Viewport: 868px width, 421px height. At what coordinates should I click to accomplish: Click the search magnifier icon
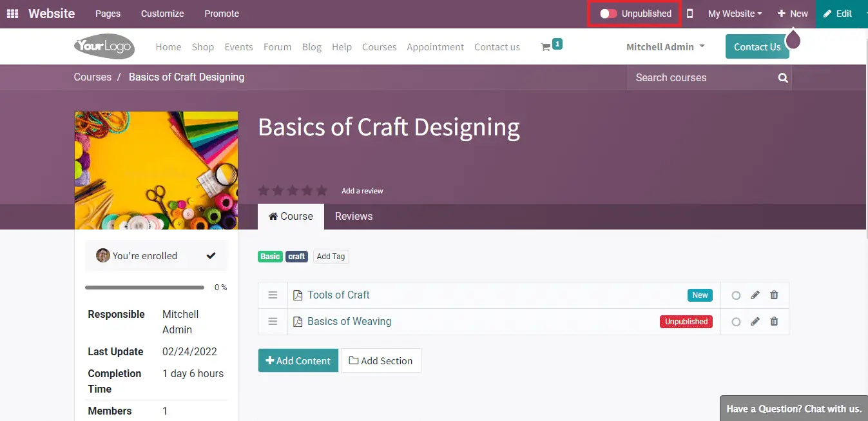pyautogui.click(x=783, y=78)
